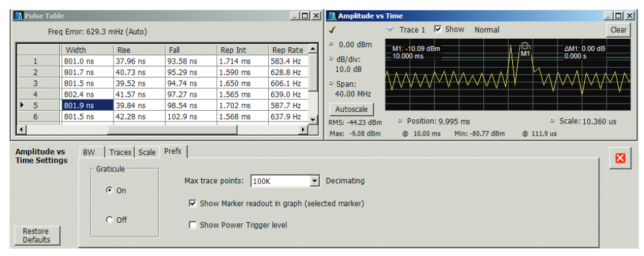Select the dB/div knob indicator
644x256 pixels.
[x=332, y=59]
